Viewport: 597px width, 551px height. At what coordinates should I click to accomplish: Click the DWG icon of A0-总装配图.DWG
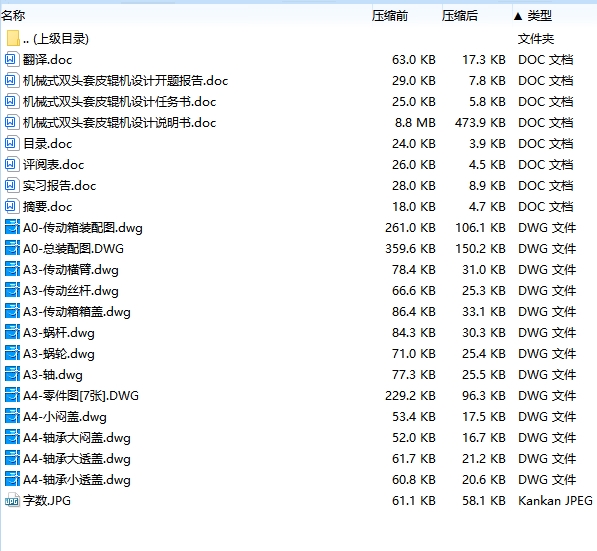(12, 248)
